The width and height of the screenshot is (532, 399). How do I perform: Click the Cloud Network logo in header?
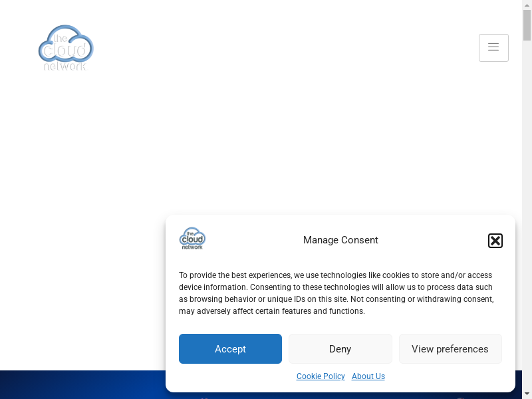click(66, 48)
